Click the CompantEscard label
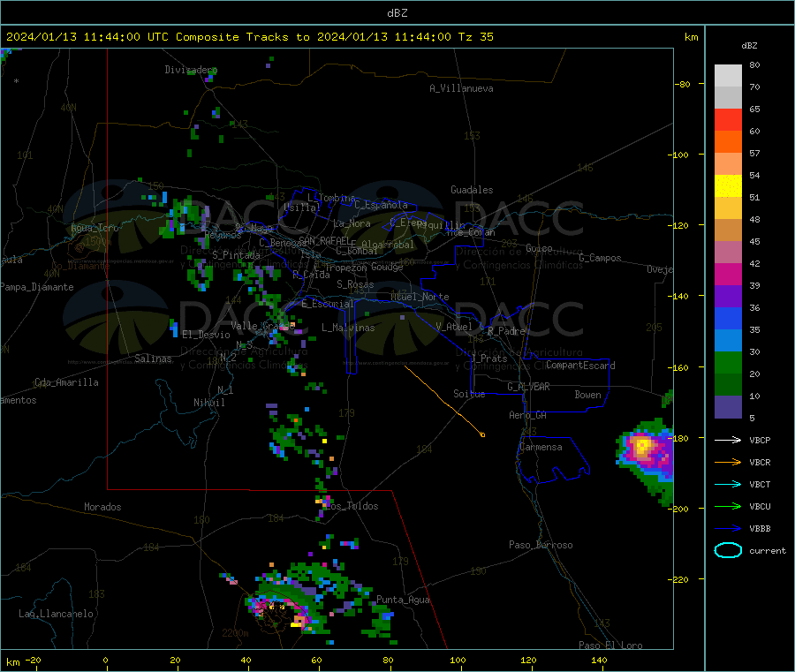Image resolution: width=795 pixels, height=672 pixels. (580, 365)
